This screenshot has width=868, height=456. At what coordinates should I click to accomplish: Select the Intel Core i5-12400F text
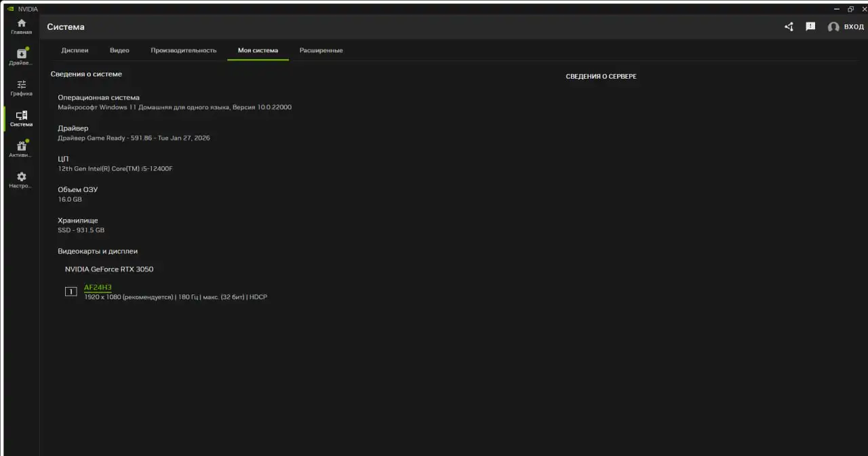pyautogui.click(x=115, y=168)
